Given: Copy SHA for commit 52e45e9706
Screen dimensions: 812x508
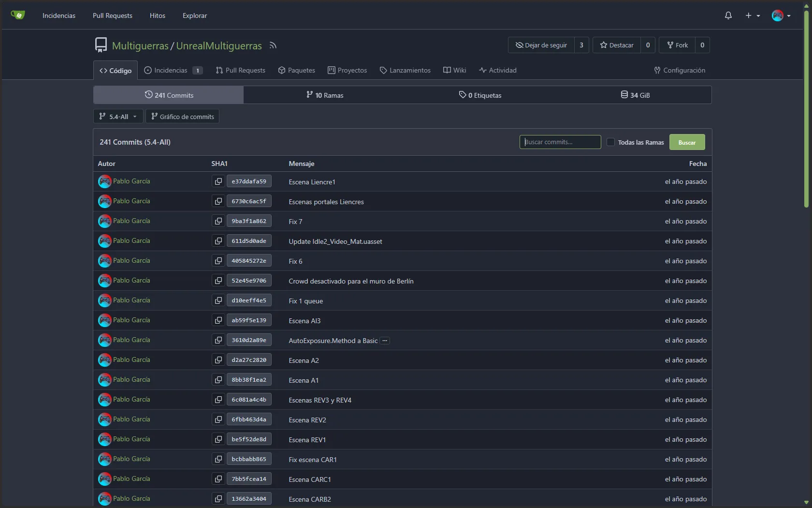Looking at the screenshot, I should click(218, 281).
